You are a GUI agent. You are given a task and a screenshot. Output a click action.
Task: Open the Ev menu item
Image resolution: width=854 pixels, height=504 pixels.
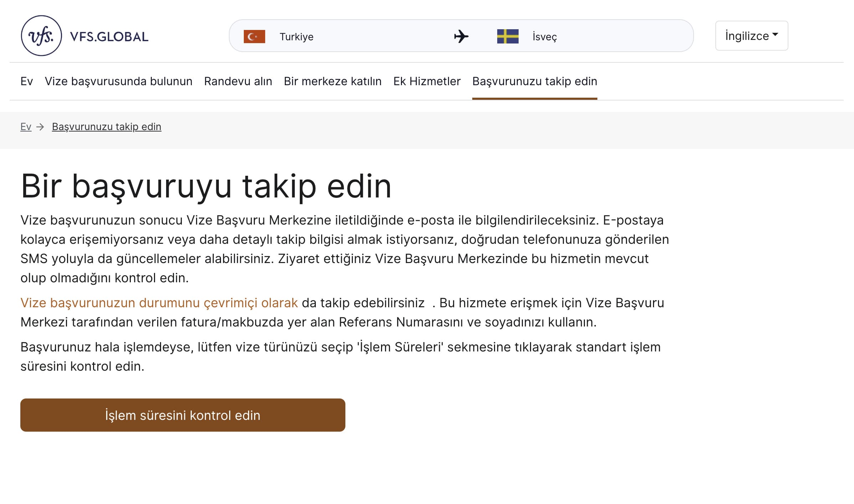point(26,81)
